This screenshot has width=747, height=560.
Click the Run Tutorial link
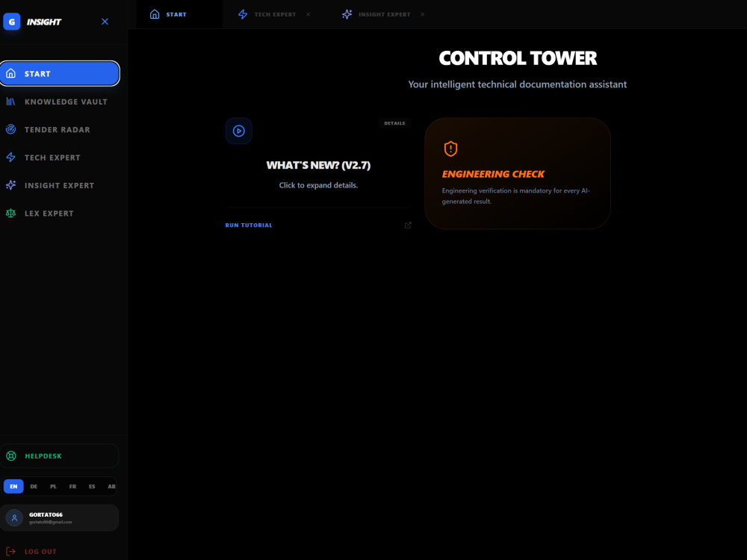(249, 225)
